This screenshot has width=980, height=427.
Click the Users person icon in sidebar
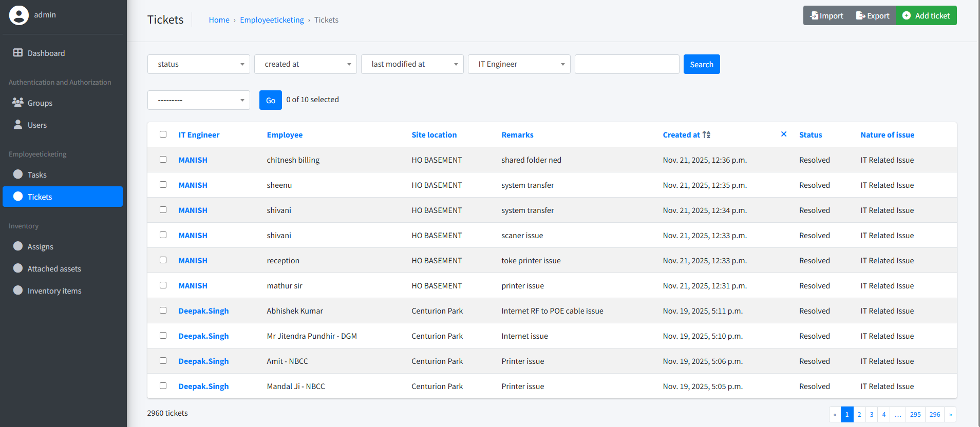click(18, 125)
